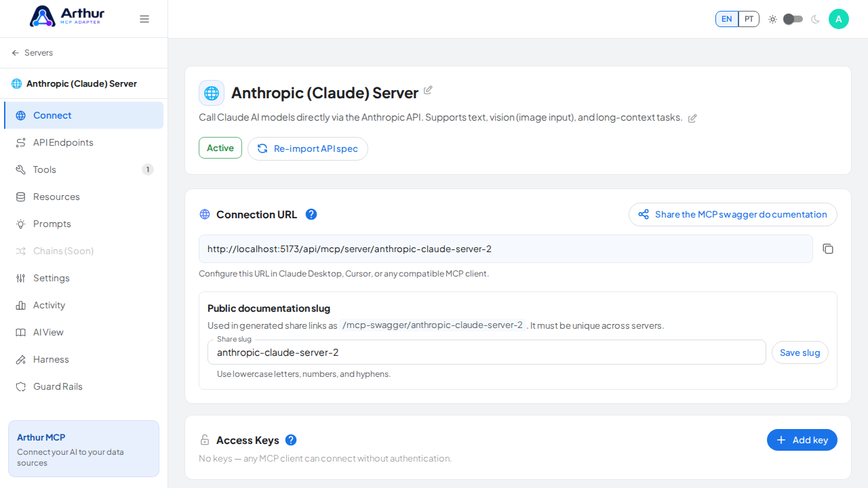Click the sun light-mode icon
The height and width of the screenshot is (488, 868).
[x=772, y=19]
